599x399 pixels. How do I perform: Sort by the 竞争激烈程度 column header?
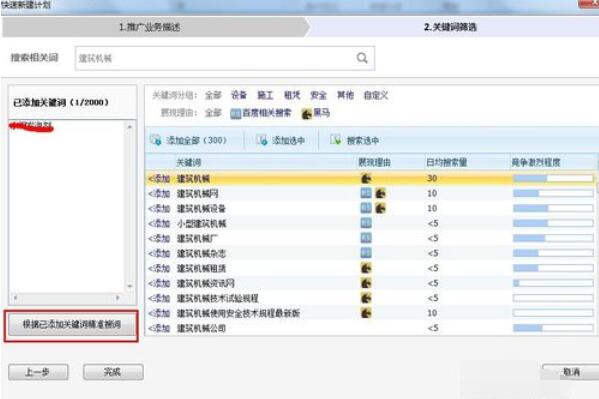coord(536,162)
